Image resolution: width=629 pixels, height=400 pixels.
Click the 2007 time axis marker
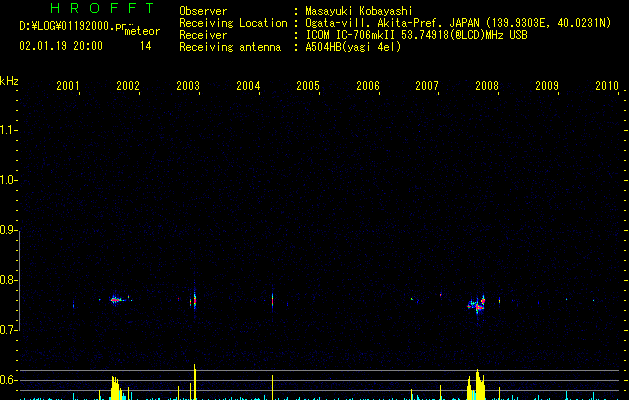click(427, 85)
